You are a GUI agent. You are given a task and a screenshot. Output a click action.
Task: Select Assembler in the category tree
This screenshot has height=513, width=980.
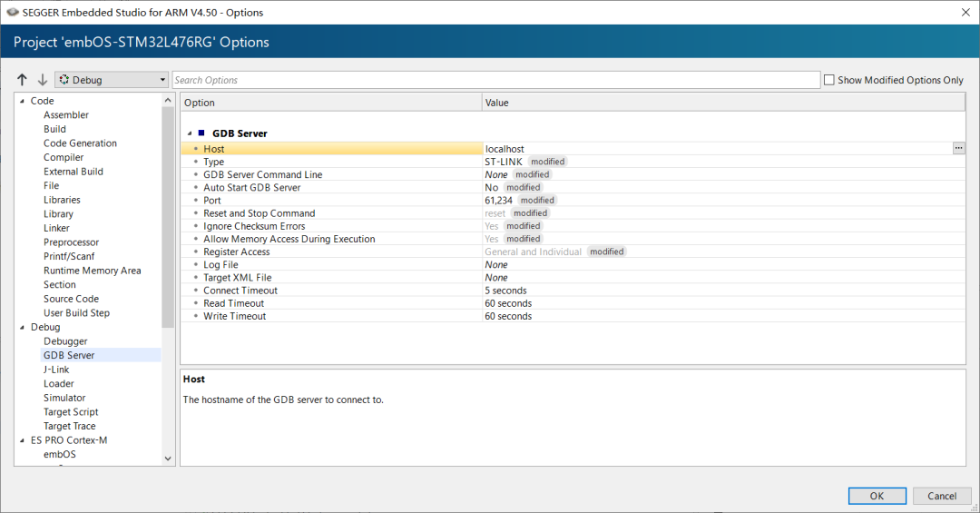[x=66, y=115]
